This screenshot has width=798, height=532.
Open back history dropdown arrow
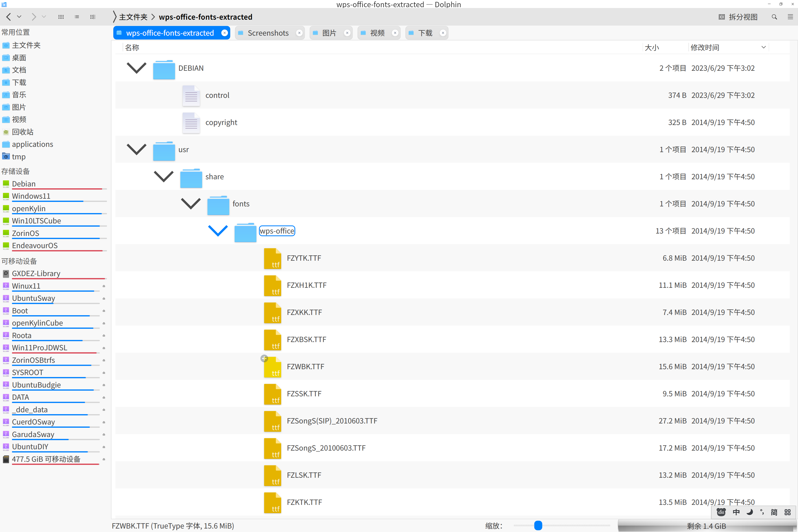[x=19, y=16]
